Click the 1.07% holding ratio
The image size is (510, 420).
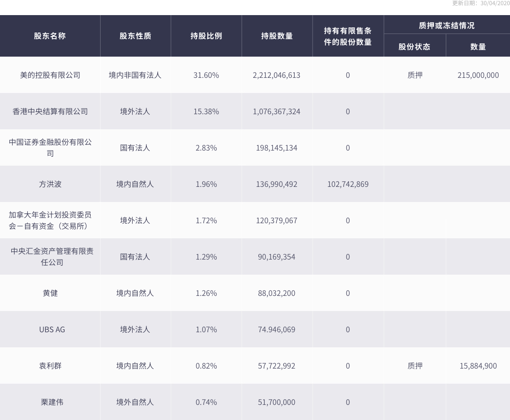point(206,329)
